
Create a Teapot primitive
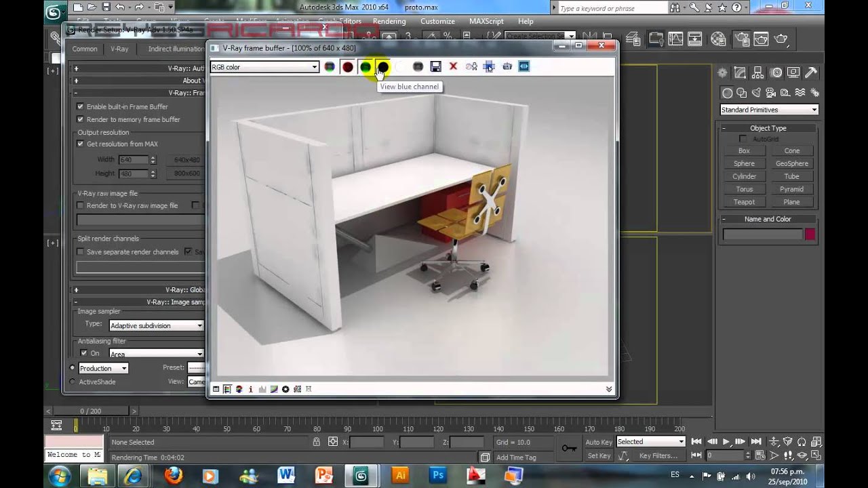[x=744, y=202]
